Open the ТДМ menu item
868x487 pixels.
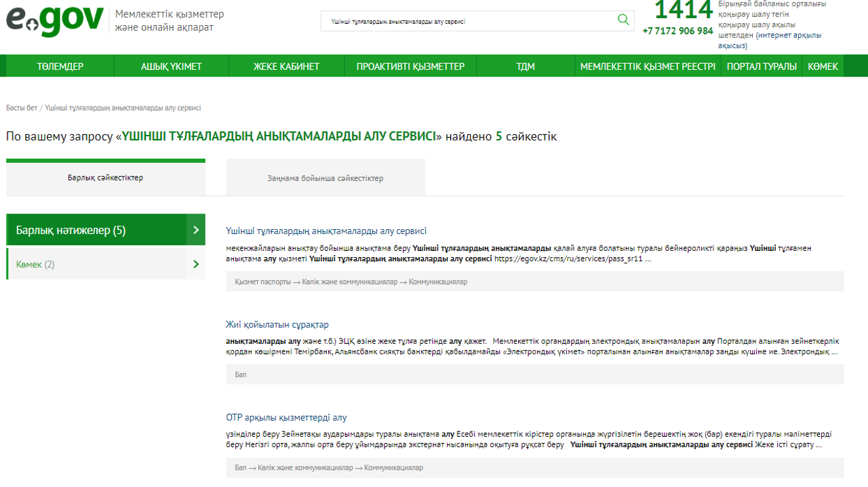pos(526,66)
